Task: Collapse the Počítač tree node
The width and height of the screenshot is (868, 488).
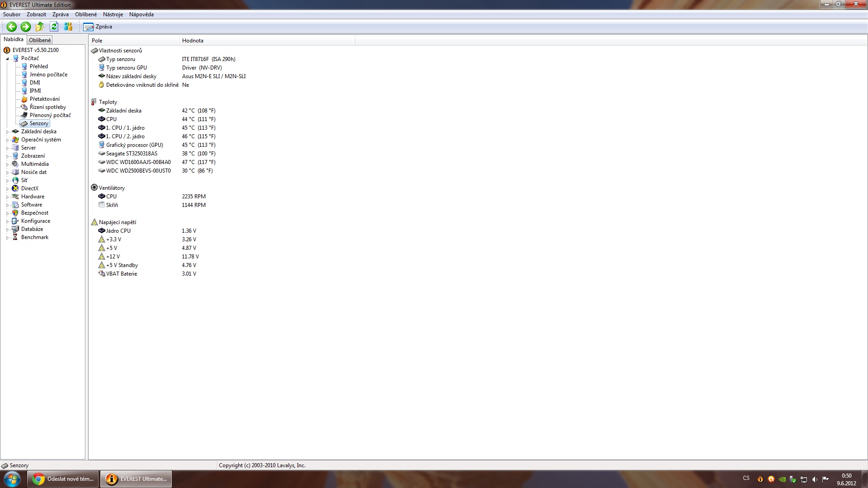Action: click(x=8, y=59)
